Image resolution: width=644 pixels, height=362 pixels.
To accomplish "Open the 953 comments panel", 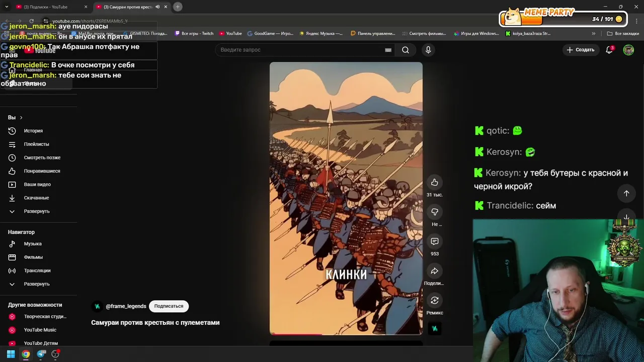I will [x=435, y=241].
